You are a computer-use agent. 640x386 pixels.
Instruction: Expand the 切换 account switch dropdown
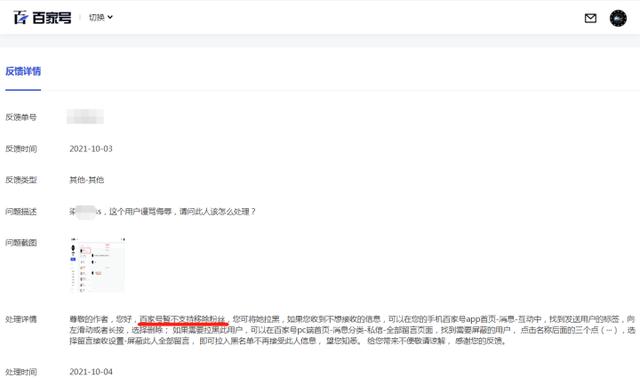(100, 17)
